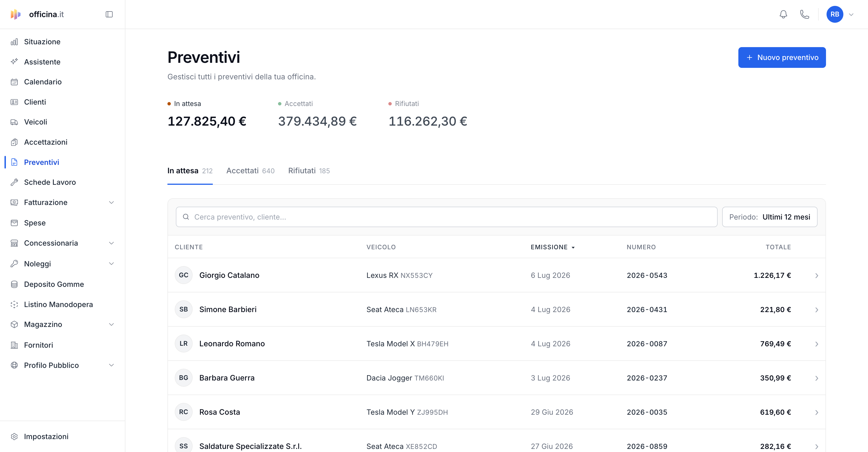The height and width of the screenshot is (452, 868).
Task: Open Giorgio Catalano's quote row
Action: click(496, 275)
